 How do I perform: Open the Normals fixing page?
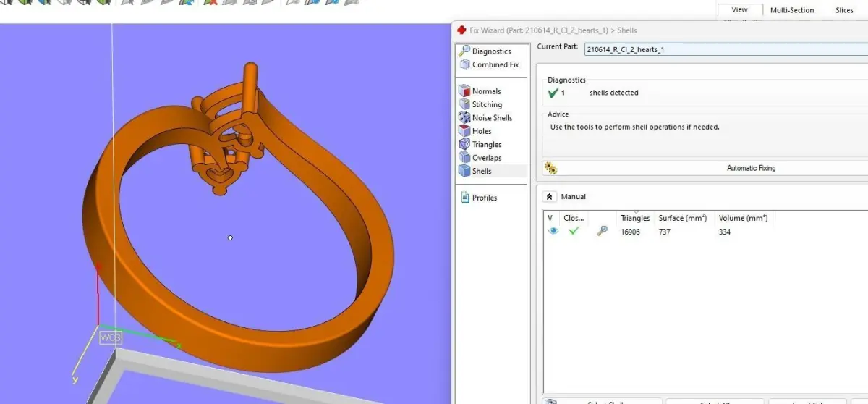pyautogui.click(x=480, y=91)
